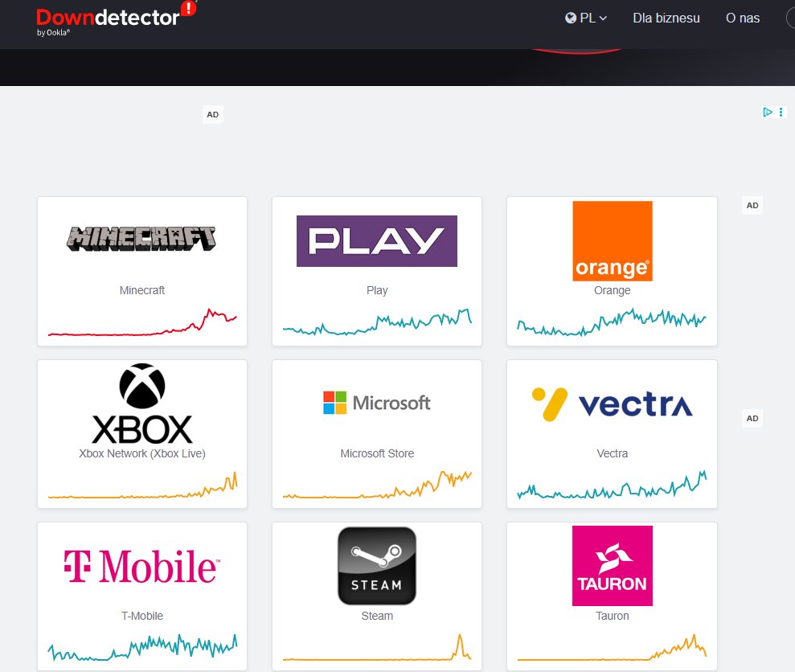View the Tauron outage sparkline chart
The height and width of the screenshot is (672, 795).
pos(612,647)
